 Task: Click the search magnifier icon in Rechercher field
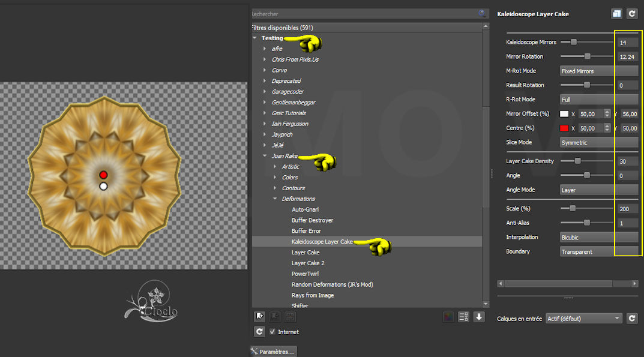tap(482, 13)
